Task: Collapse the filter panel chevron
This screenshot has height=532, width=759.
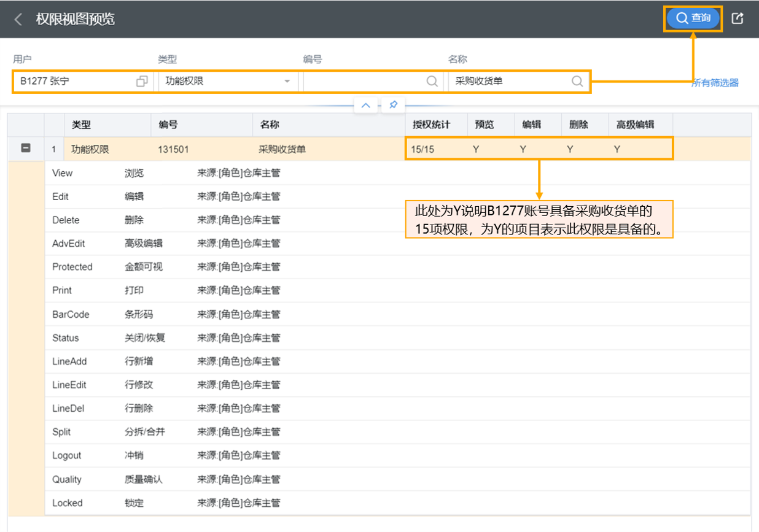Action: tap(365, 105)
